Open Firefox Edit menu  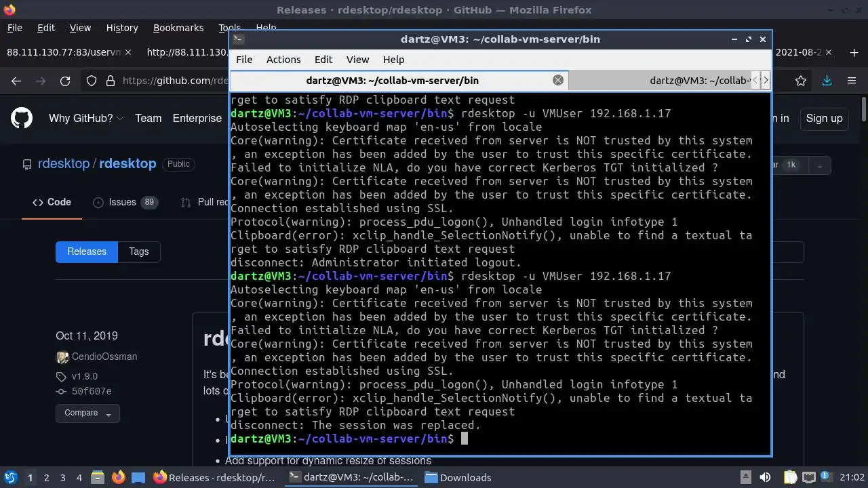click(x=45, y=28)
